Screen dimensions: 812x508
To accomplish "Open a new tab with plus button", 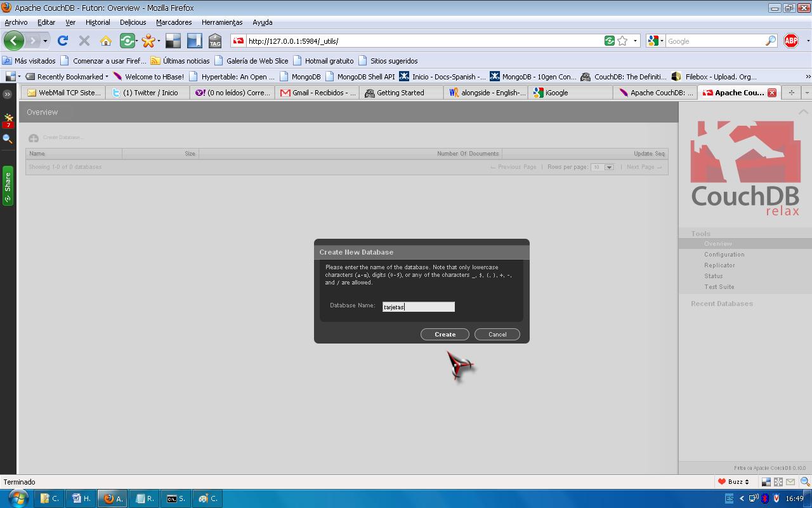I will pos(791,93).
